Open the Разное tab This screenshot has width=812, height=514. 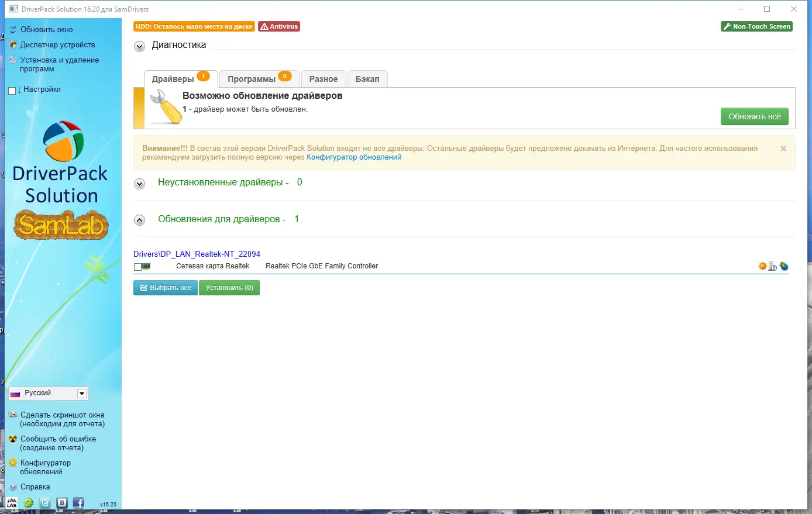point(324,79)
